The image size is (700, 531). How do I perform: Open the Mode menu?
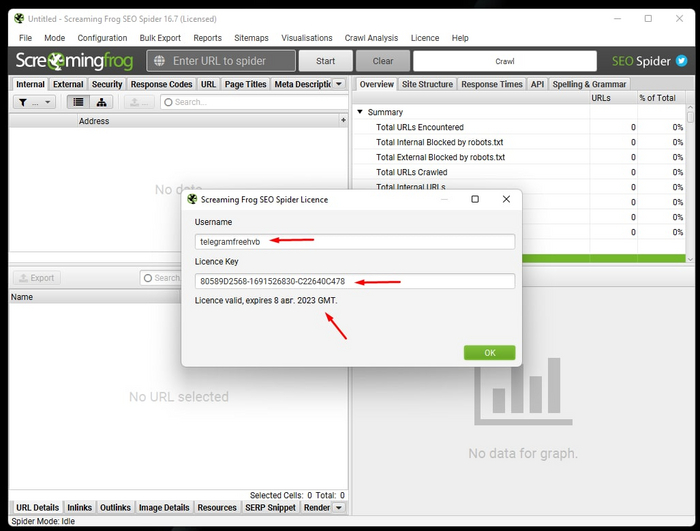pyautogui.click(x=54, y=38)
